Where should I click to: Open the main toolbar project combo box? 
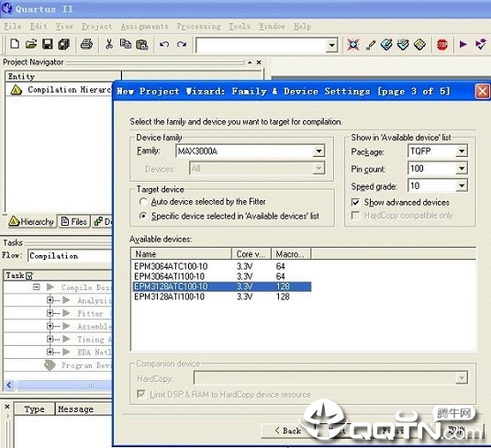[331, 45]
